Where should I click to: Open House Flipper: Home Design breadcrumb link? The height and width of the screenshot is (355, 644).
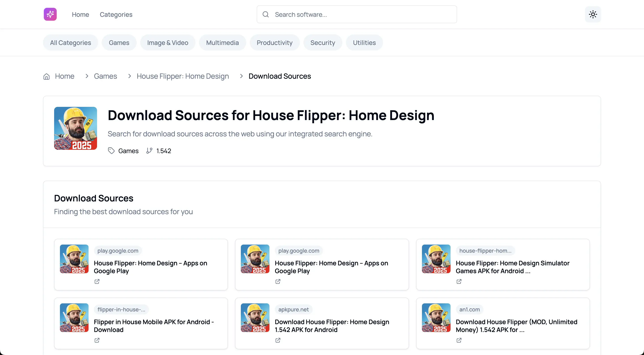pyautogui.click(x=182, y=76)
